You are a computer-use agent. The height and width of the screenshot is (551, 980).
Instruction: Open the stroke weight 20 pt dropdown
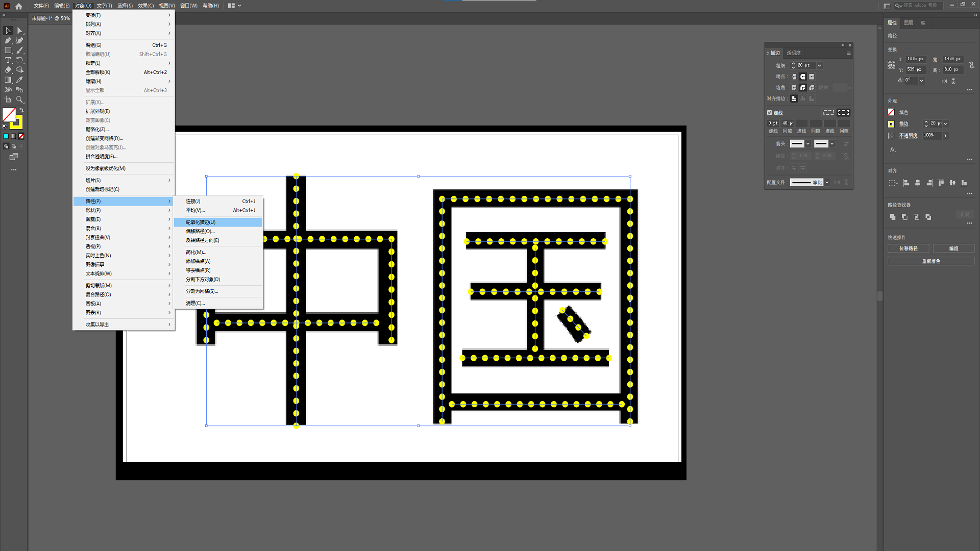[819, 65]
